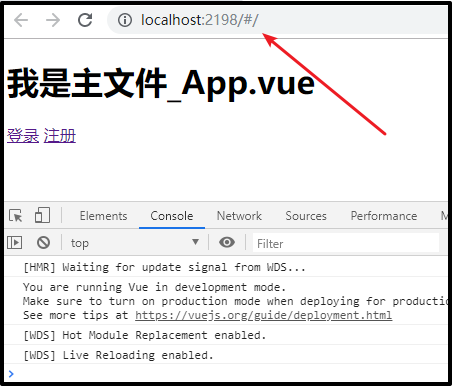Open the Performance tab
Viewport: 452px width, 390px height.
pos(384,216)
